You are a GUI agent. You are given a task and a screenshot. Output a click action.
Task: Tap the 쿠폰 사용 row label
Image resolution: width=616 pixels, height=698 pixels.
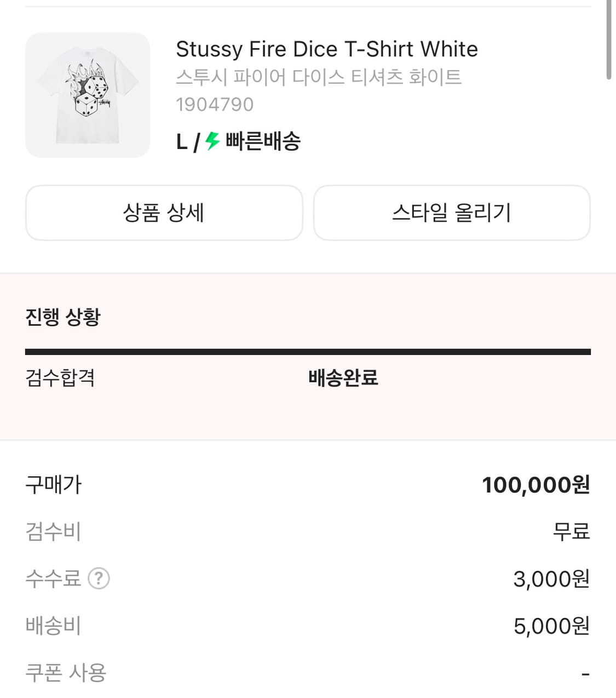pos(66,673)
